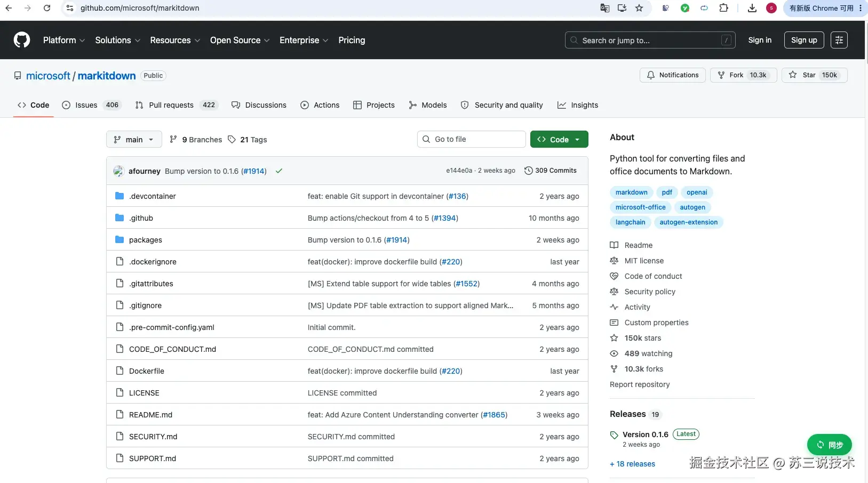This screenshot has width=868, height=483.
Task: Click the afourney avatar in commit header
Action: pyautogui.click(x=118, y=171)
